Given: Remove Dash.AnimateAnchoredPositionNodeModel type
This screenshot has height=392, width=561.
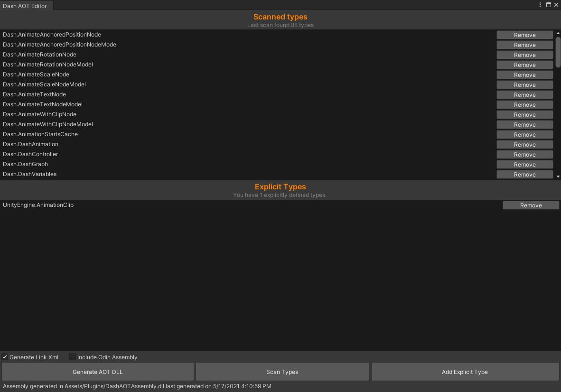Looking at the screenshot, I should click(524, 45).
